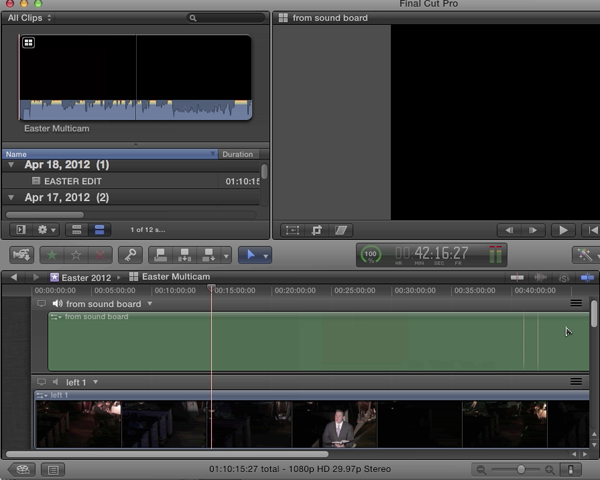600x480 pixels.
Task: Go to previous edit in viewer
Action: (x=592, y=230)
